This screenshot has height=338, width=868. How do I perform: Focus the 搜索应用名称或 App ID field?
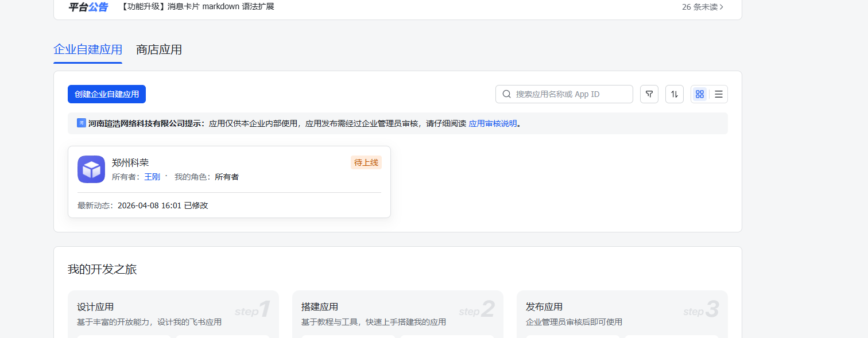[x=571, y=94]
